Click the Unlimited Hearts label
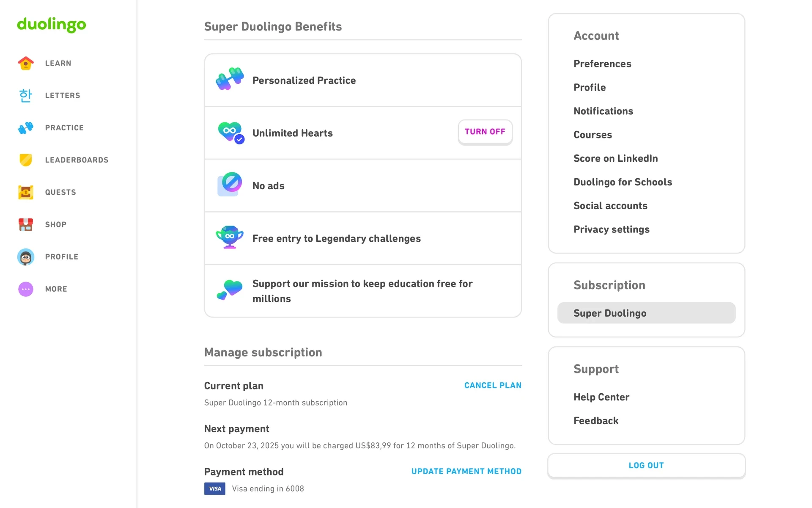The image size is (812, 508). [x=293, y=133]
